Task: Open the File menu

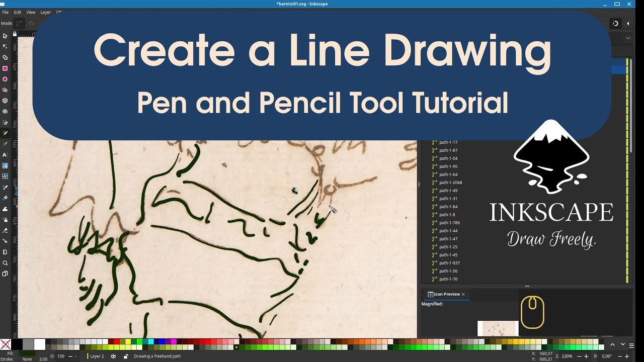Action: click(x=6, y=12)
